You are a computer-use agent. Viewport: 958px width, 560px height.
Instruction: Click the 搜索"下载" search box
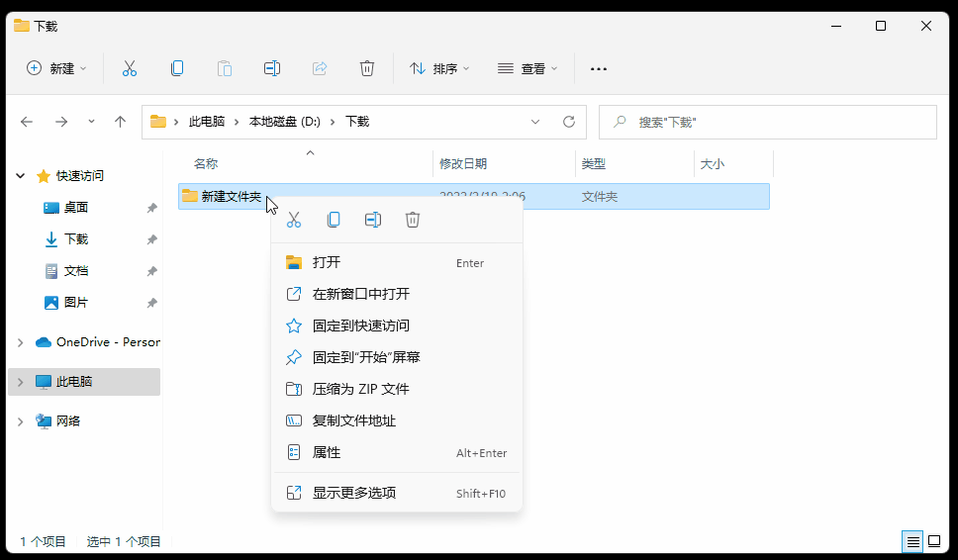pyautogui.click(x=768, y=122)
